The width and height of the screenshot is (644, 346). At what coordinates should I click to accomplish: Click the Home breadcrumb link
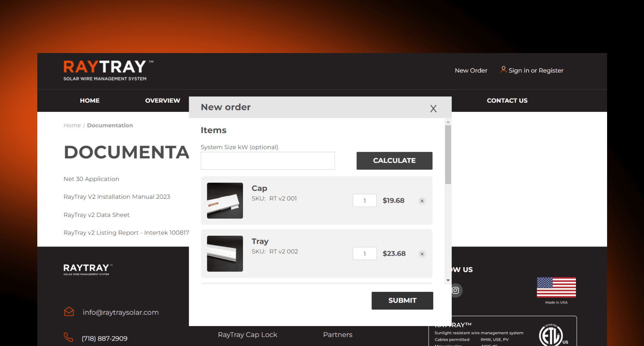point(72,125)
